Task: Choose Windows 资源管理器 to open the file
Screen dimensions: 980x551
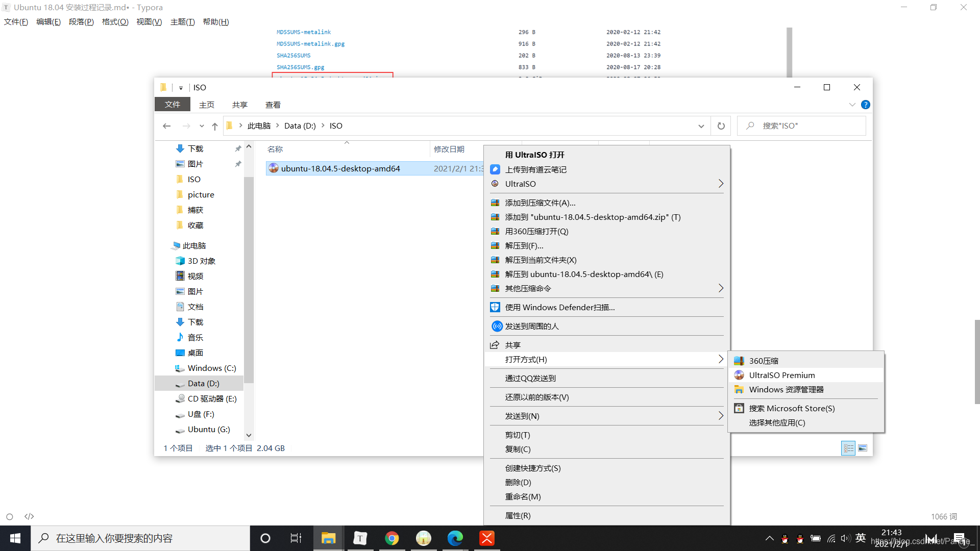Action: (805, 389)
